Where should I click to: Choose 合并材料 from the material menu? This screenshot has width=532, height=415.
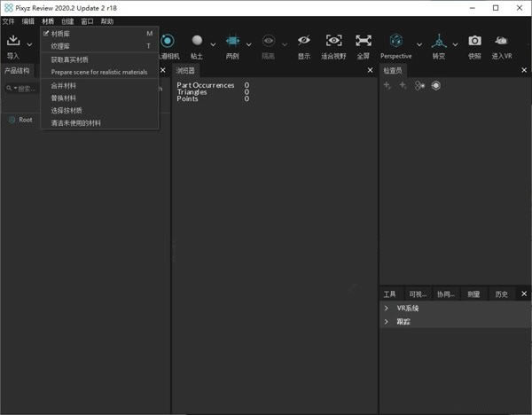point(64,86)
